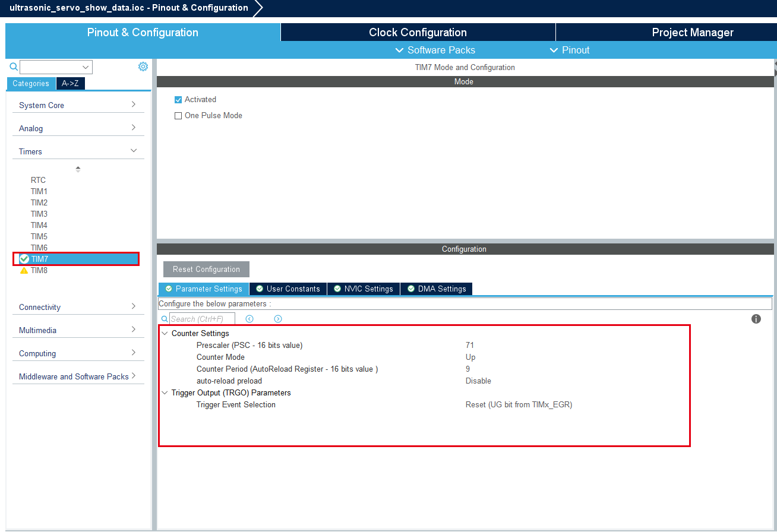The image size is (777, 532).
Task: Select TIM6 in the timers list
Action: pyautogui.click(x=39, y=248)
